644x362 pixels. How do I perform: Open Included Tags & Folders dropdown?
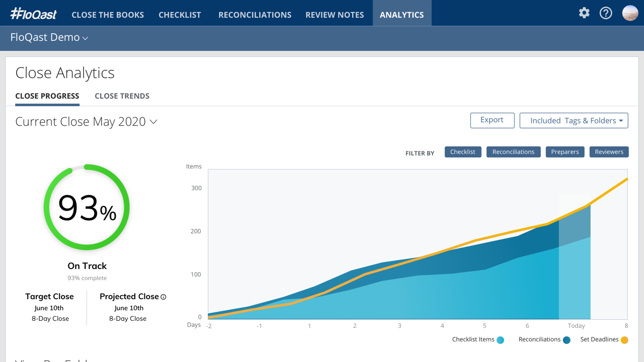[x=574, y=121]
